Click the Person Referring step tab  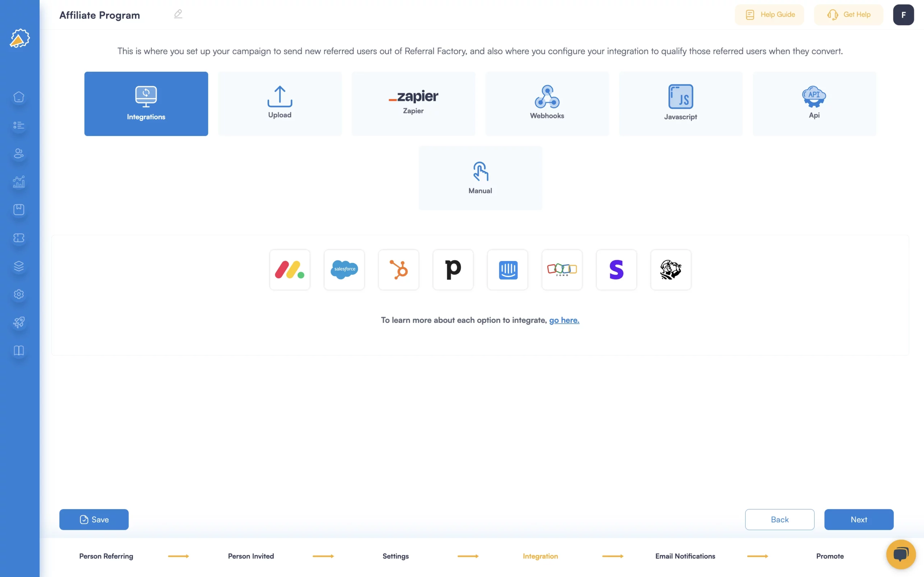pos(106,556)
